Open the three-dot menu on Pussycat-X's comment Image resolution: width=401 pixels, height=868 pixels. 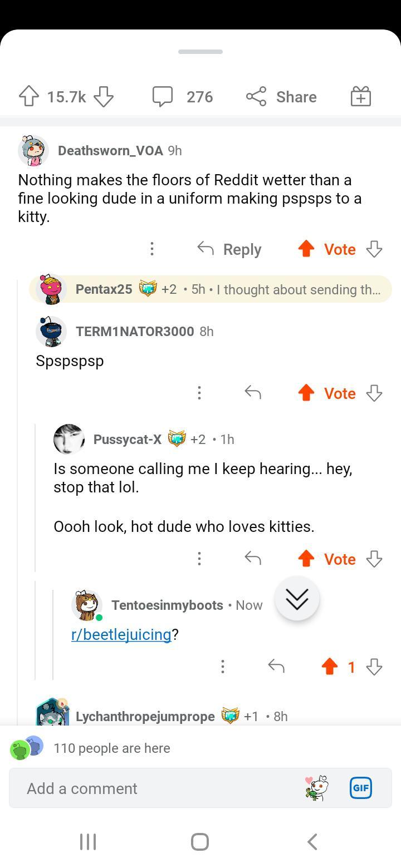pyautogui.click(x=199, y=559)
